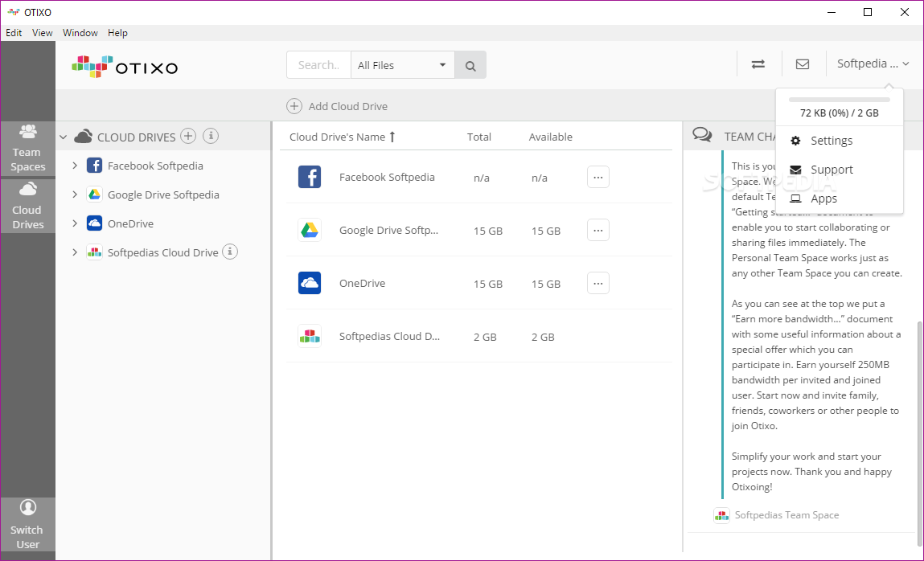This screenshot has height=561, width=924.
Task: Click Facebook icon in the drive tree
Action: tap(94, 166)
